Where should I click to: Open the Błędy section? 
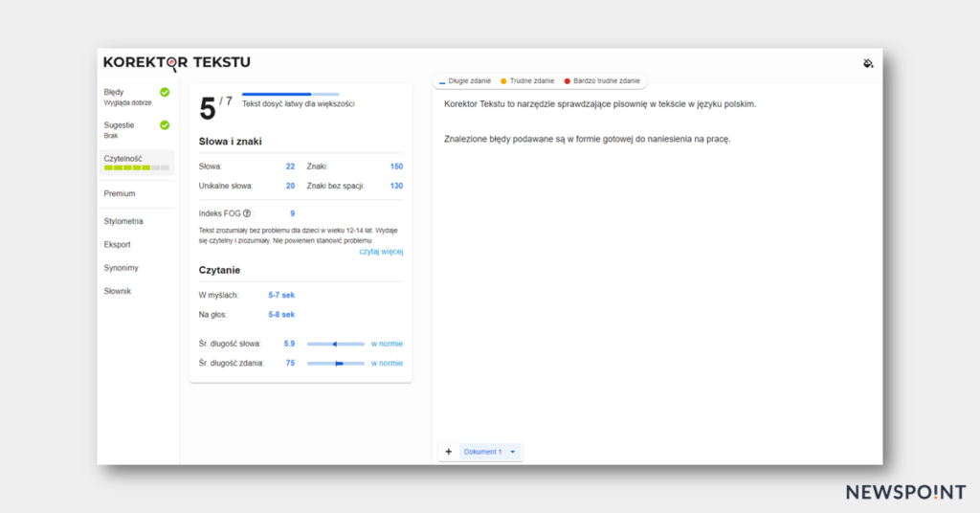coord(136,97)
